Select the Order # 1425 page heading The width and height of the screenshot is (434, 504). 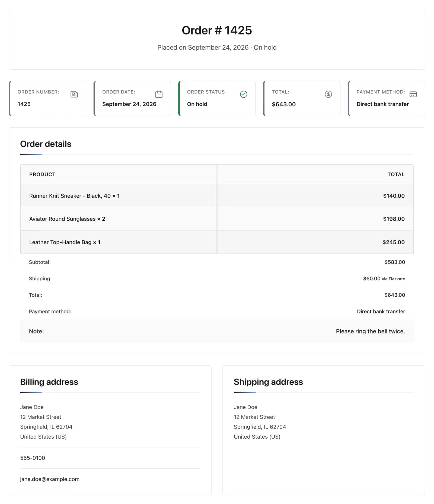click(x=217, y=30)
